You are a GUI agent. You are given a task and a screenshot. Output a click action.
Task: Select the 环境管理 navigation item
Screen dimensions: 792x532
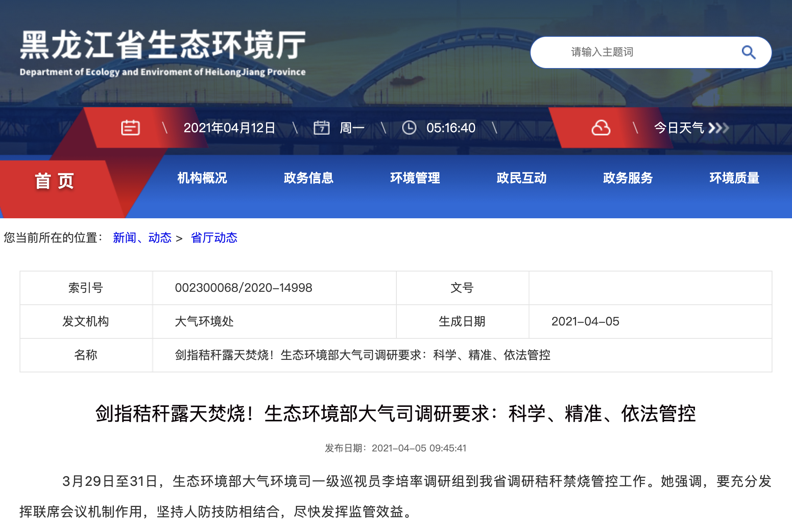(415, 178)
